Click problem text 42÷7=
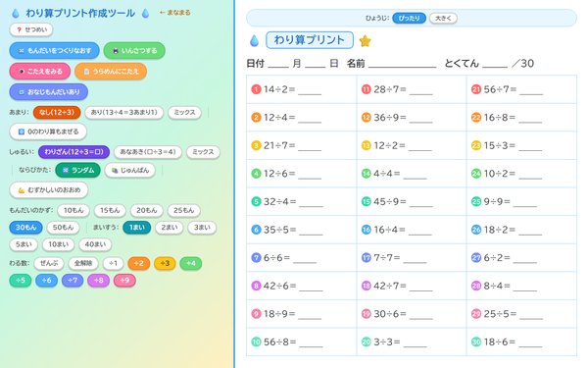Image resolution: width=588 pixels, height=368 pixels. pos(390,286)
